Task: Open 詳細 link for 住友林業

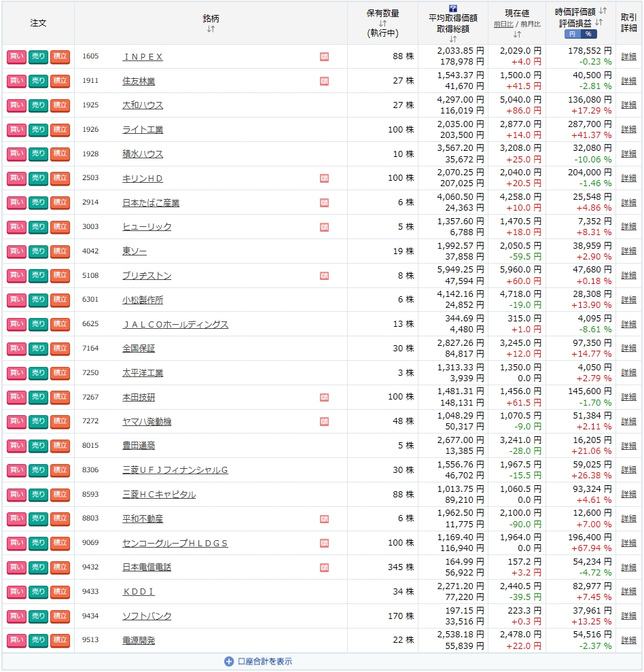Action: pyautogui.click(x=628, y=81)
